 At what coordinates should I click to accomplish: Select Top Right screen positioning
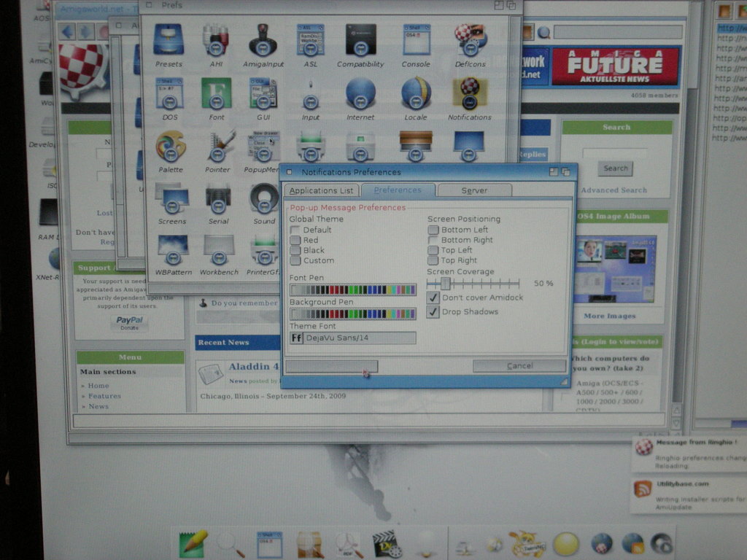(433, 260)
